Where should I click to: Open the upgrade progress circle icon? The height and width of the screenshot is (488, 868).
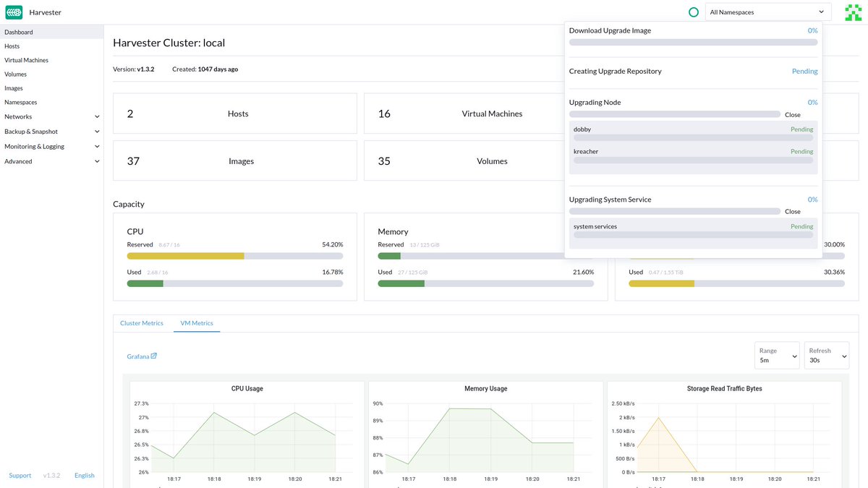(x=694, y=12)
